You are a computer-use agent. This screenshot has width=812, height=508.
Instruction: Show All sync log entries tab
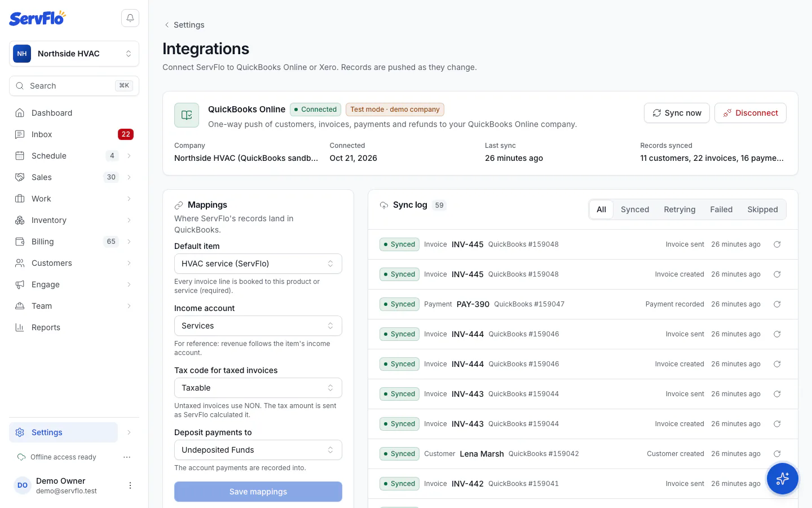click(601, 209)
